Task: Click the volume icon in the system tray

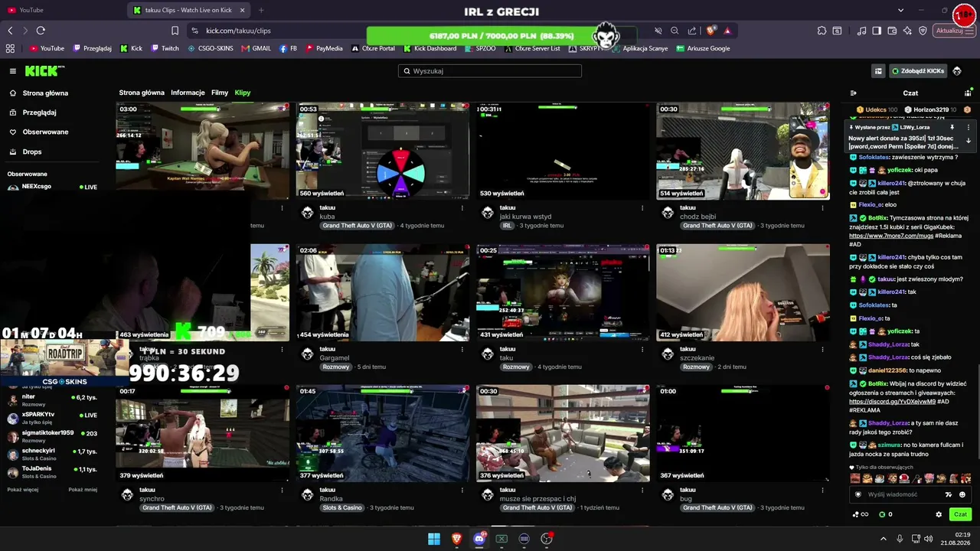Action: point(929,539)
